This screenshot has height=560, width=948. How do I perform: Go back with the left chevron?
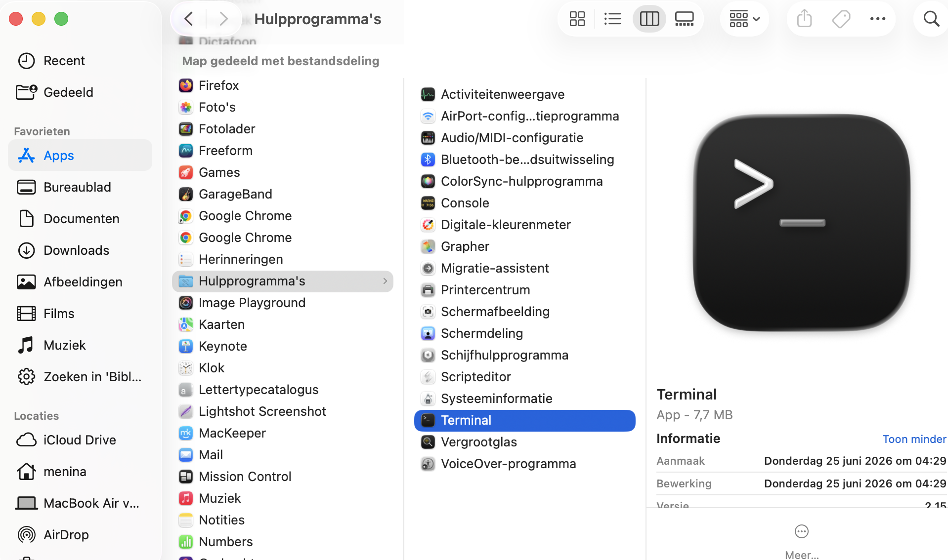point(188,19)
